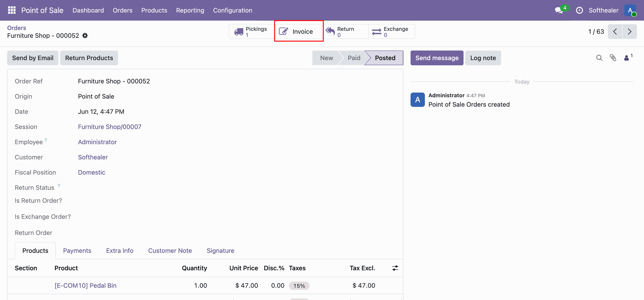The width and height of the screenshot is (644, 300).
Task: Click Send by Email button
Action: click(33, 58)
